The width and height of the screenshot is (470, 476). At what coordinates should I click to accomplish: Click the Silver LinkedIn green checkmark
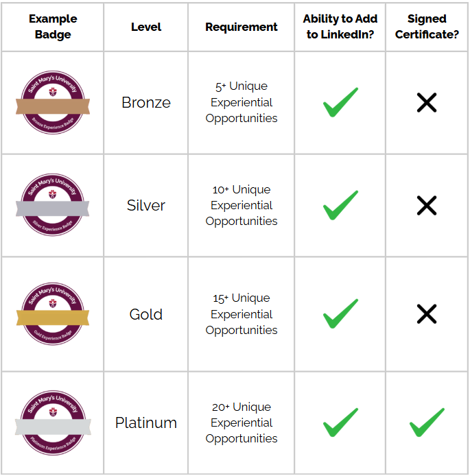click(340, 206)
